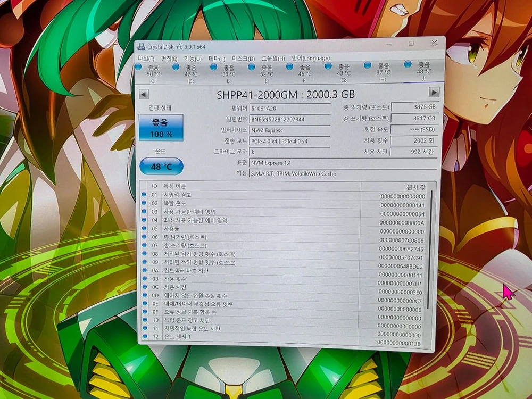Image resolution: width=532 pixels, height=399 pixels.
Task: Click the firmware field 51061A20
Action: pos(290,108)
